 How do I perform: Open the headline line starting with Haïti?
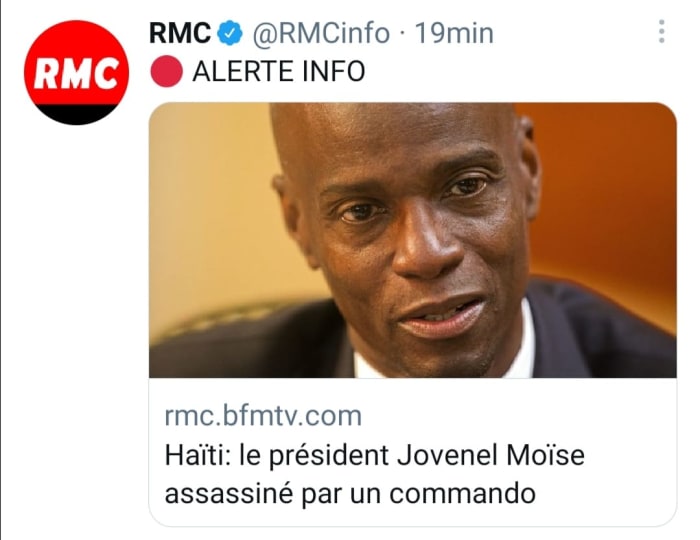pyautogui.click(x=375, y=457)
